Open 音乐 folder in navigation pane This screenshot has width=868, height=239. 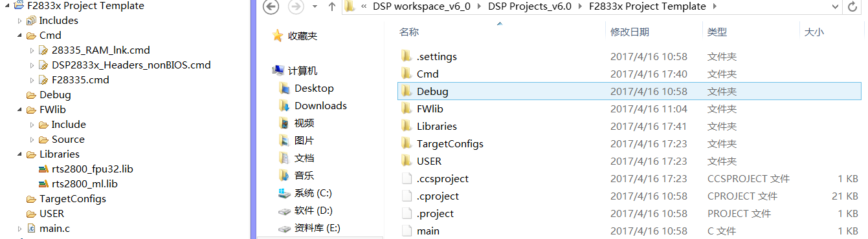point(297,175)
